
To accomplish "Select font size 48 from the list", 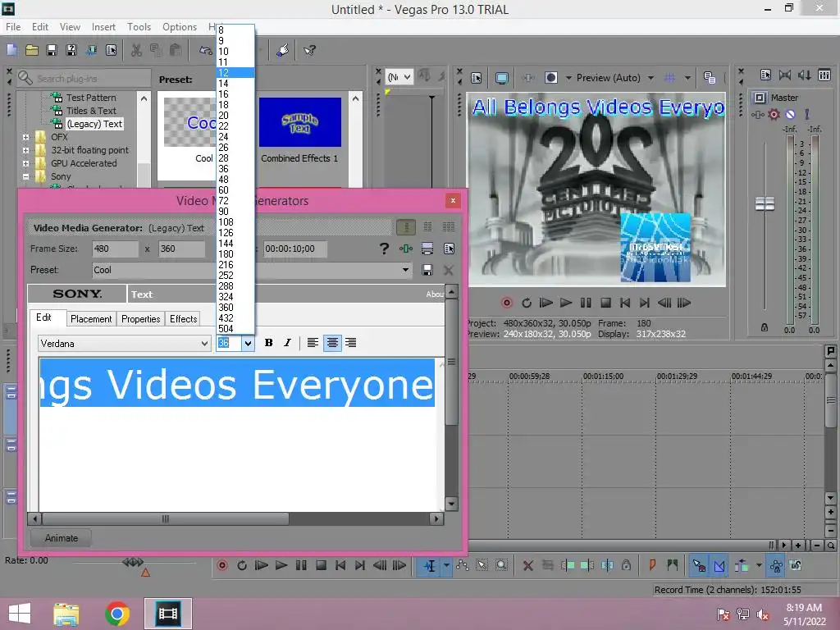I will pyautogui.click(x=235, y=180).
